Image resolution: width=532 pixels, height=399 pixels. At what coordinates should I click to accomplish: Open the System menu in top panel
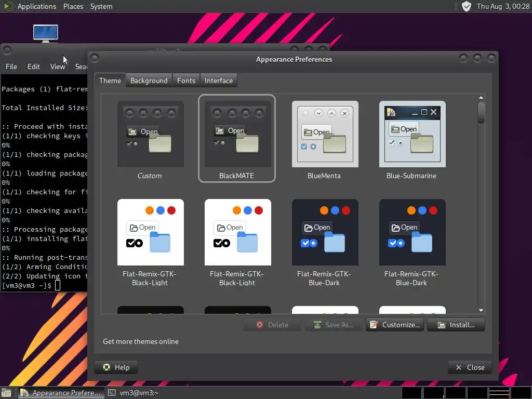pyautogui.click(x=101, y=6)
